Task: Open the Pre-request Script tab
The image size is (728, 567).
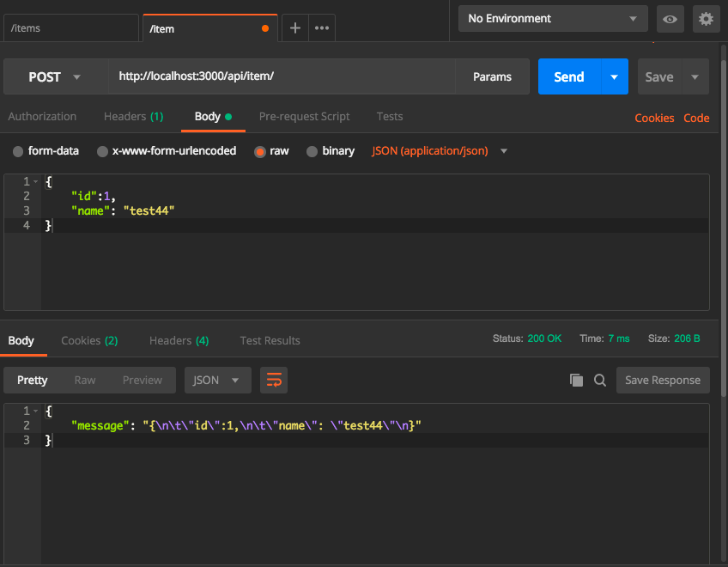Action: pyautogui.click(x=304, y=117)
